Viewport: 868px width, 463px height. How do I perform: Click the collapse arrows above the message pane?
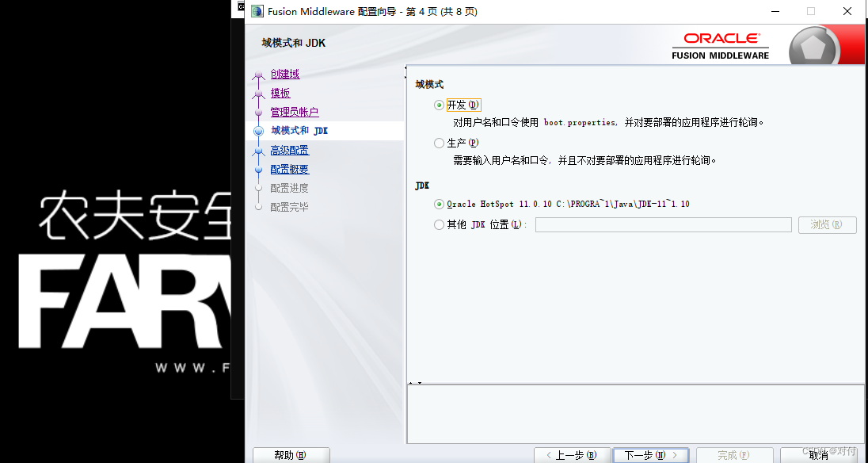pyautogui.click(x=415, y=383)
